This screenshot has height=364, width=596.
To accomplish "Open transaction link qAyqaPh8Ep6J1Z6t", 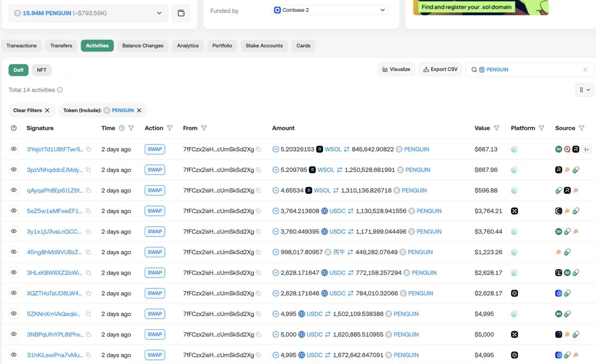I will 54,191.
